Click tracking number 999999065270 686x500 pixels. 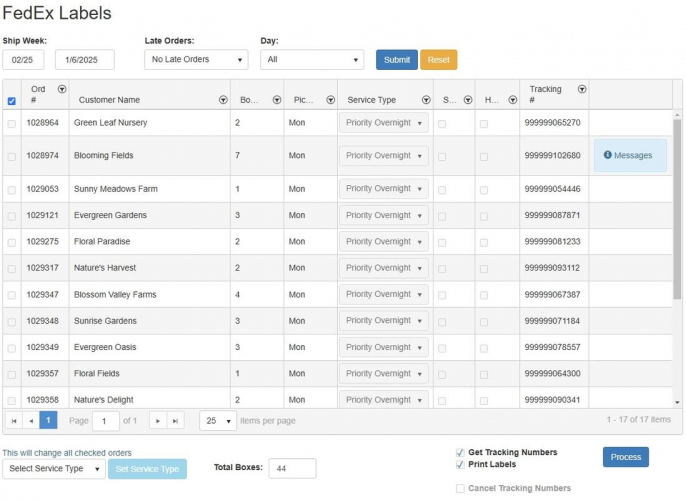click(x=553, y=123)
